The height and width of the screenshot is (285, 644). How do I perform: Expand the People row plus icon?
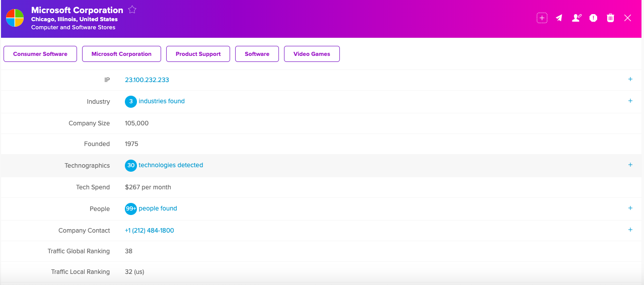coord(630,208)
